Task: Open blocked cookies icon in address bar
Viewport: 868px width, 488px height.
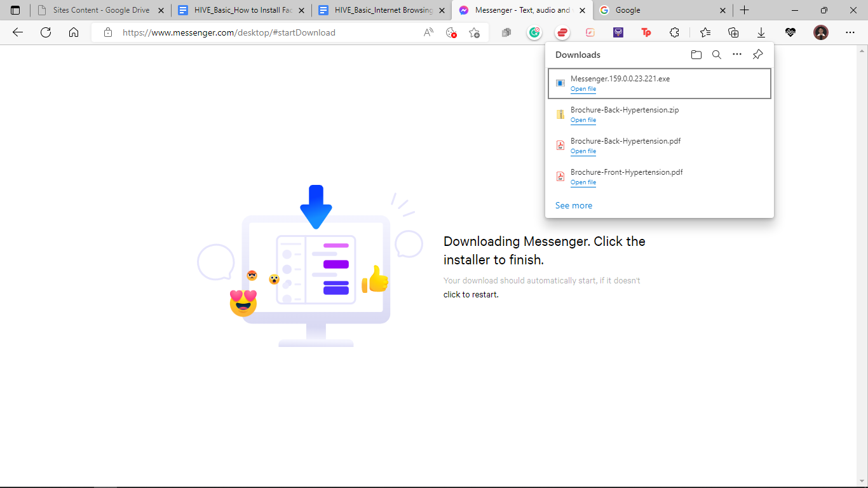Action: 452,32
